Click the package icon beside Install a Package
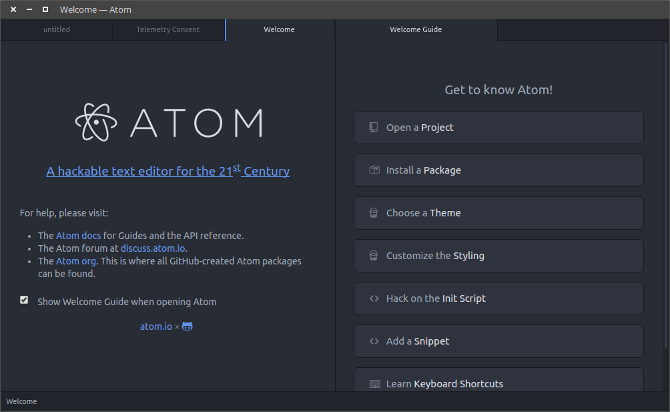 374,170
